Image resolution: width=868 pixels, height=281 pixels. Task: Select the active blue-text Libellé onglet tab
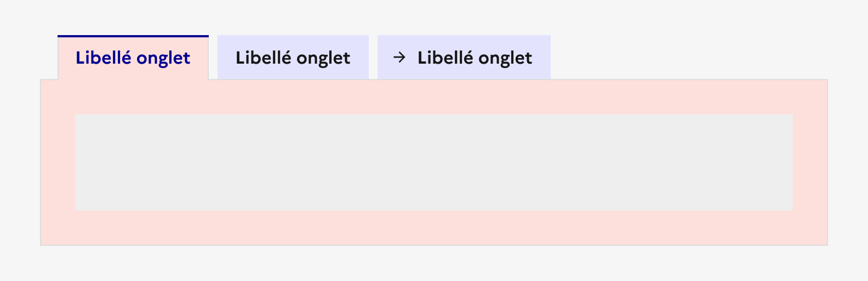[133, 58]
